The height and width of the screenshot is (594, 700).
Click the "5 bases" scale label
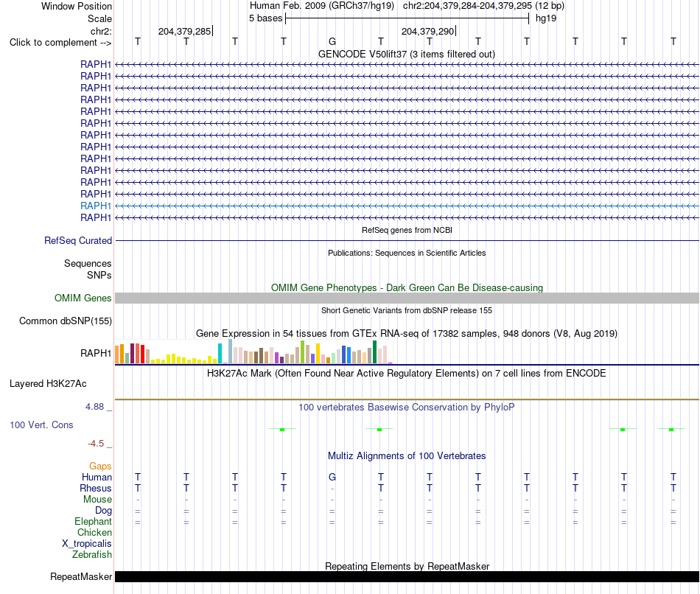[x=265, y=18]
